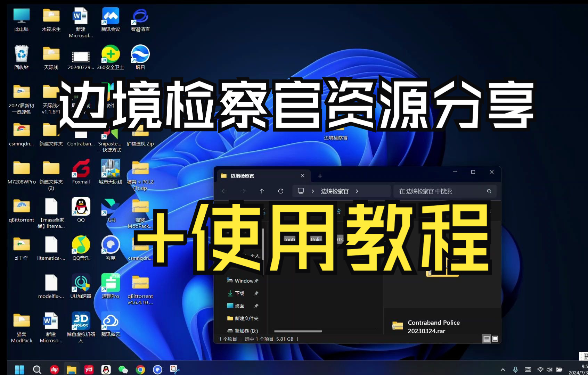588x375 pixels.
Task: Launch 腾讯微云 desktop shortcut
Action: click(x=111, y=325)
